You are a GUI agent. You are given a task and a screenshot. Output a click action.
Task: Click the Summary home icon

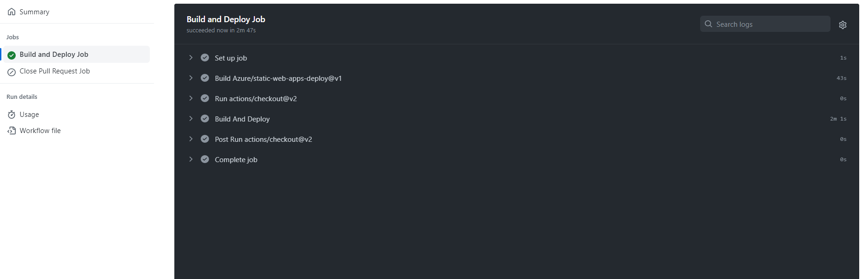pos(12,12)
